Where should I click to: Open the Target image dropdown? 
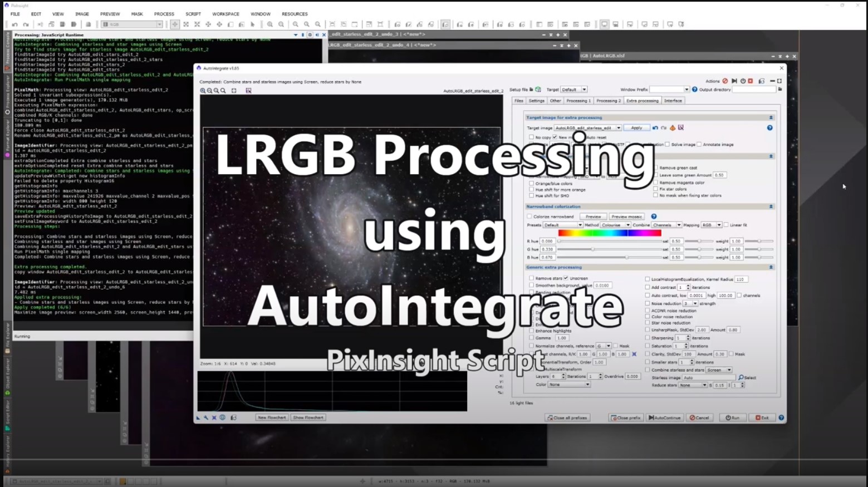click(x=618, y=128)
